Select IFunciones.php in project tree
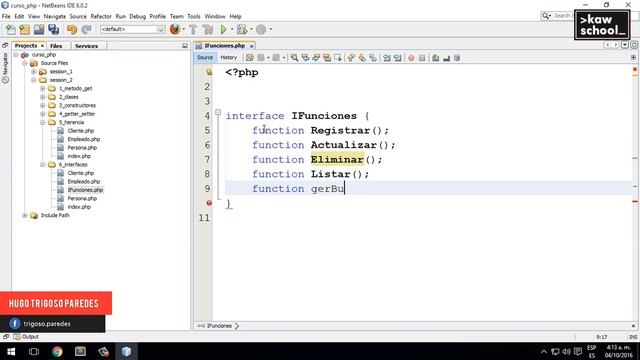 pyautogui.click(x=85, y=190)
